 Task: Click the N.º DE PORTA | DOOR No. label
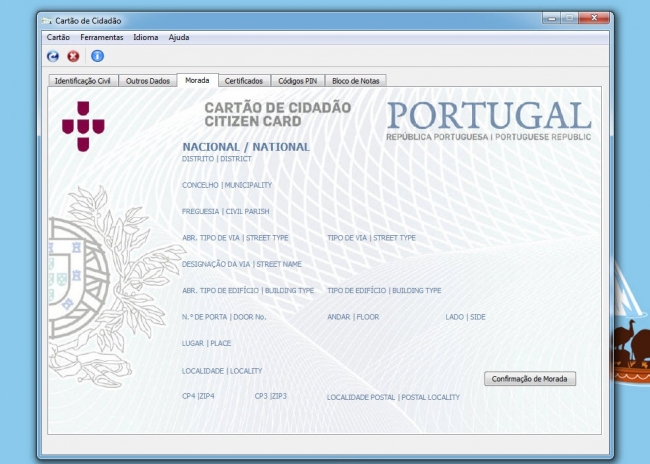pyautogui.click(x=224, y=317)
